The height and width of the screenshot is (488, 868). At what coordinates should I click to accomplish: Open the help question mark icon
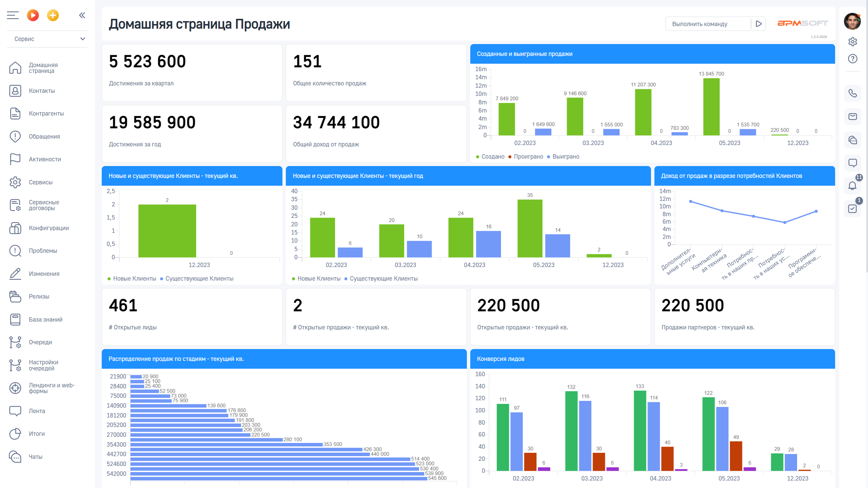[852, 59]
